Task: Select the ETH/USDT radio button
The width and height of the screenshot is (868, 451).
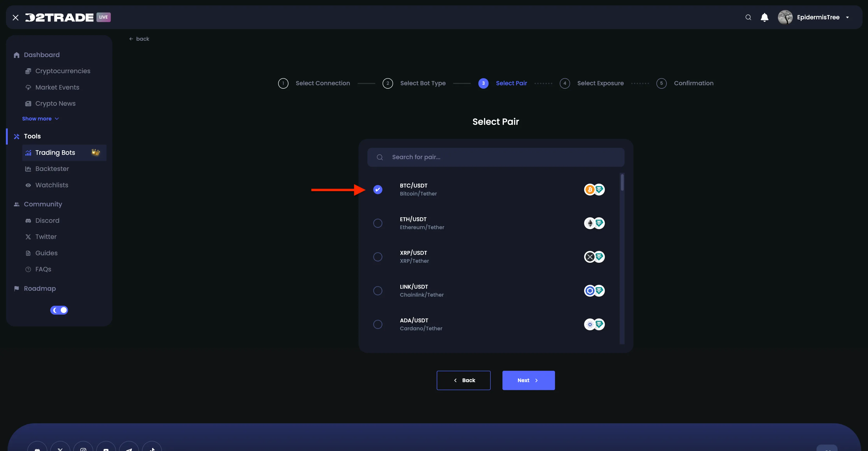Action: [377, 223]
